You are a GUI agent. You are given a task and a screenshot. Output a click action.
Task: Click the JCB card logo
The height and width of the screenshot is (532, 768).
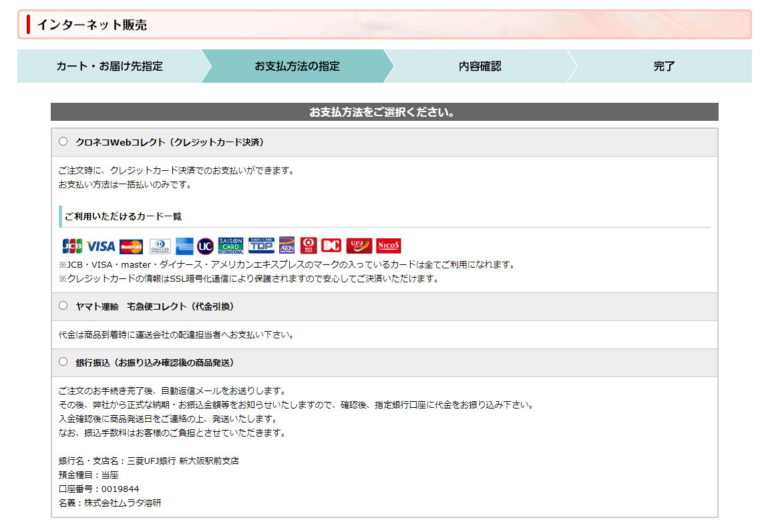(72, 246)
